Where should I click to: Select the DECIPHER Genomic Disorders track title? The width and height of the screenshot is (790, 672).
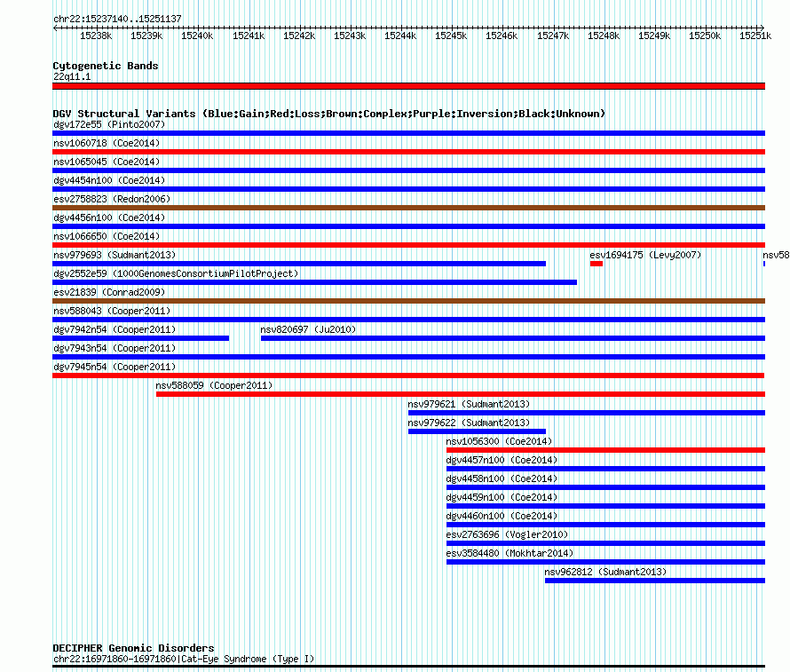(133, 648)
